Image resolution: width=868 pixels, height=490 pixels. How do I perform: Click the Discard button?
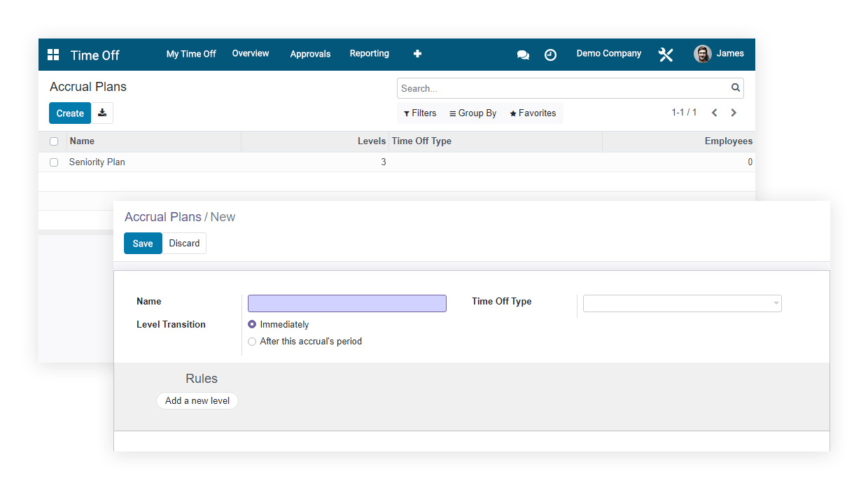coord(184,244)
